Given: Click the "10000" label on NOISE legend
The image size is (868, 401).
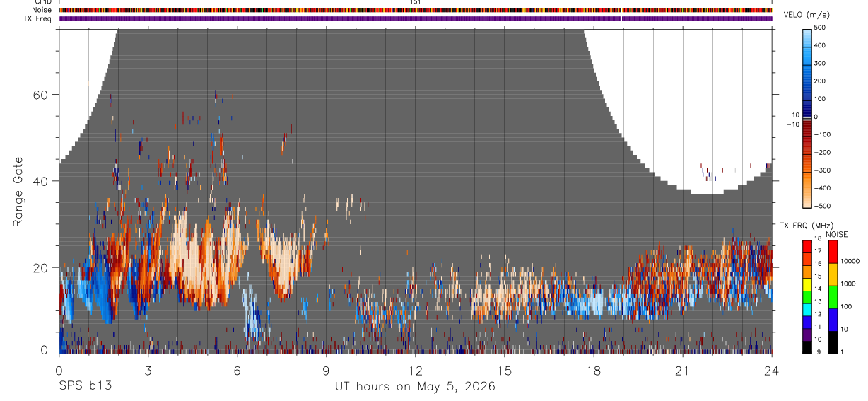Looking at the screenshot, I should pos(849,262).
